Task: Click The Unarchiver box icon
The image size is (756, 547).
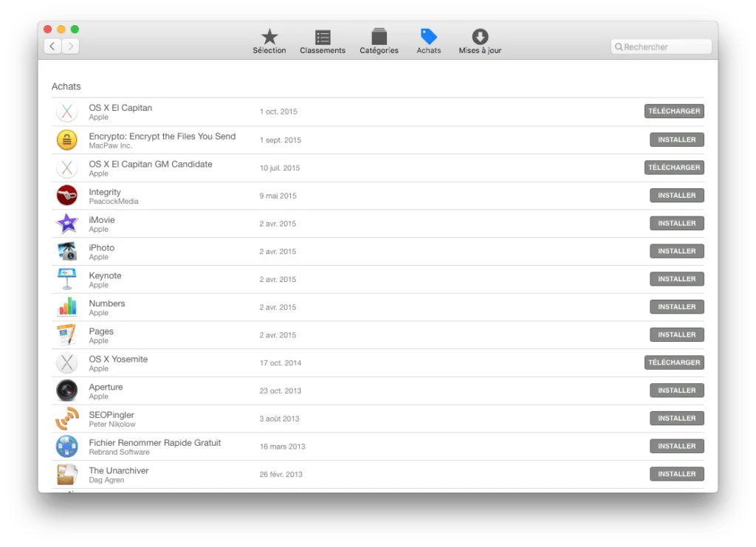Action: coord(67,474)
